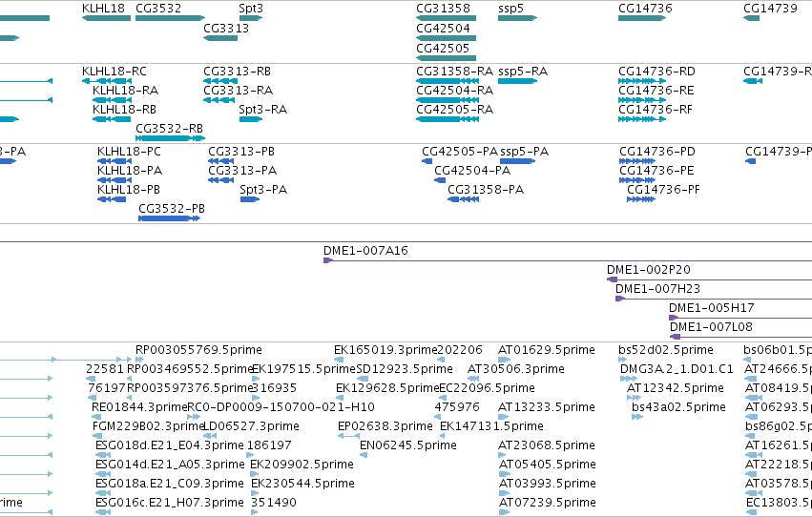Select protein CG3313-PA
Image resolution: width=812 pixels, height=517 pixels.
[220, 180]
